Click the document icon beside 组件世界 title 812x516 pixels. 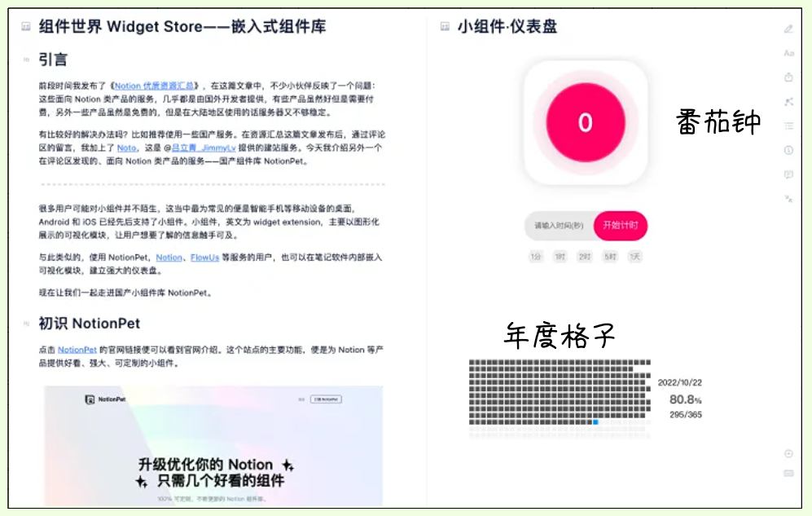[26, 26]
